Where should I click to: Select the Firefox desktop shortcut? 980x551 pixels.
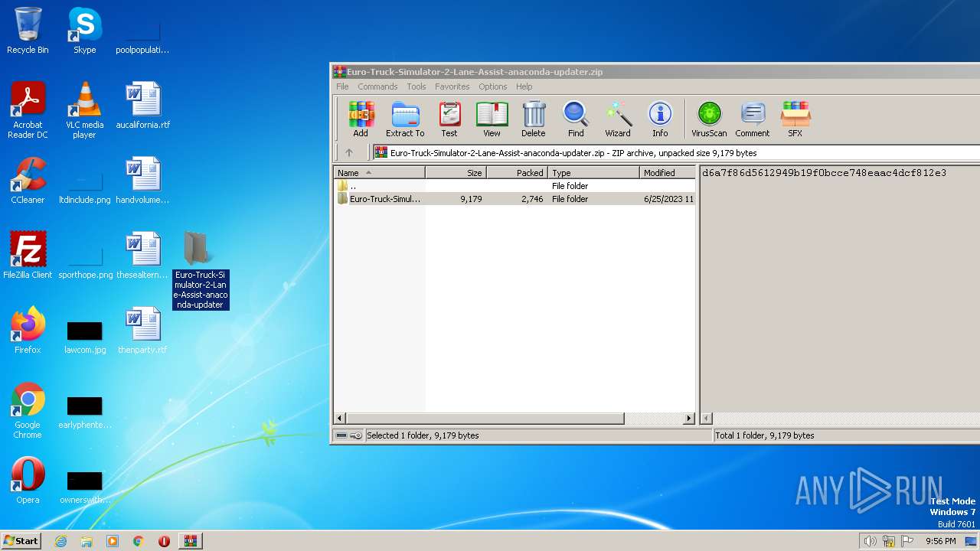[28, 331]
